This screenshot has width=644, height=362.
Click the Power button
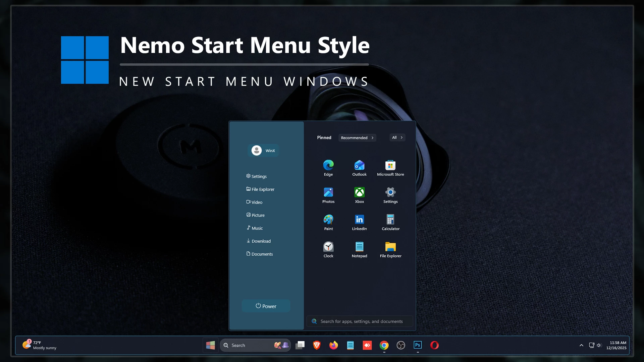266,306
